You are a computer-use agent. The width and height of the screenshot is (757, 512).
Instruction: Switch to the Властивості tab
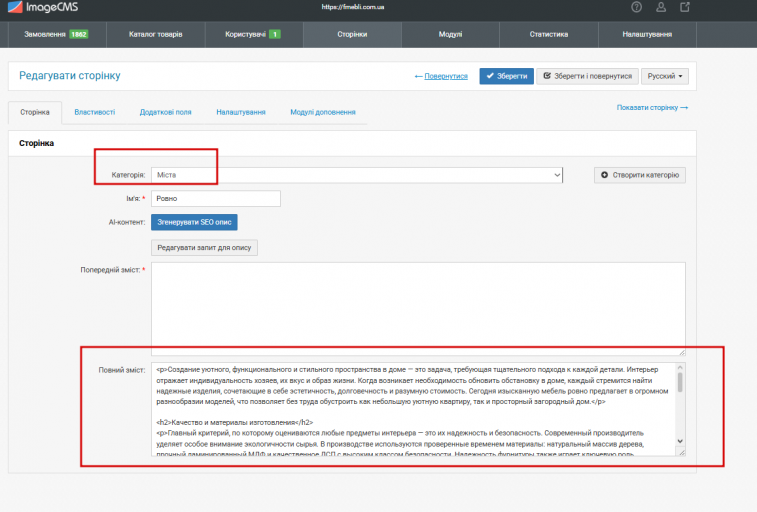(95, 112)
